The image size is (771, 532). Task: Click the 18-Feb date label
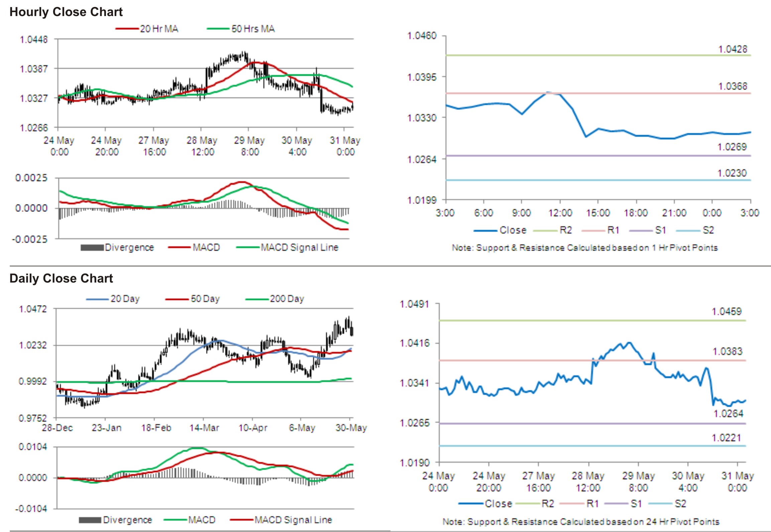(x=156, y=428)
